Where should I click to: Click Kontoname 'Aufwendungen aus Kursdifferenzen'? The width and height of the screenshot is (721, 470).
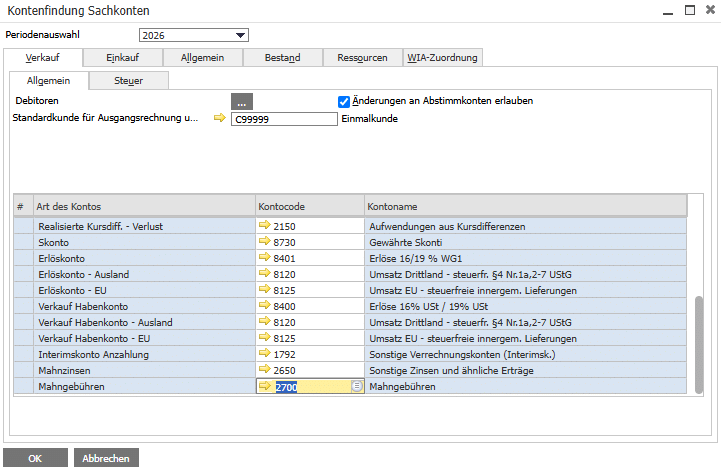click(x=447, y=226)
